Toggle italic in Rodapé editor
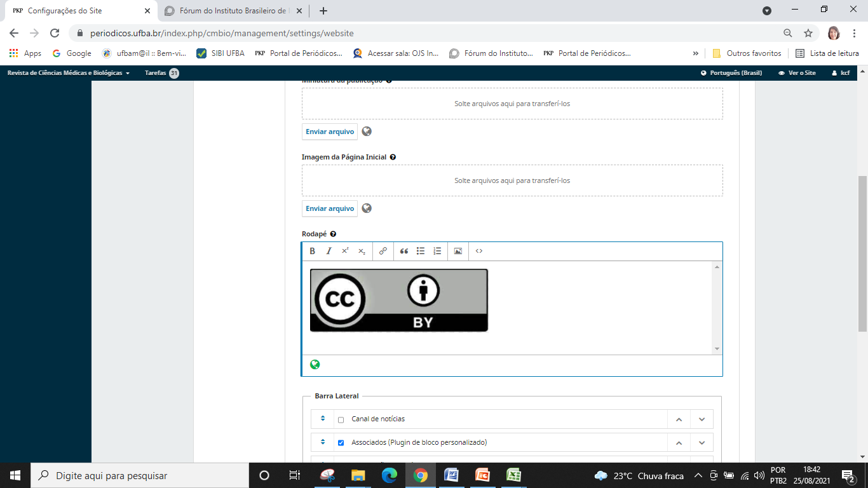 point(329,251)
